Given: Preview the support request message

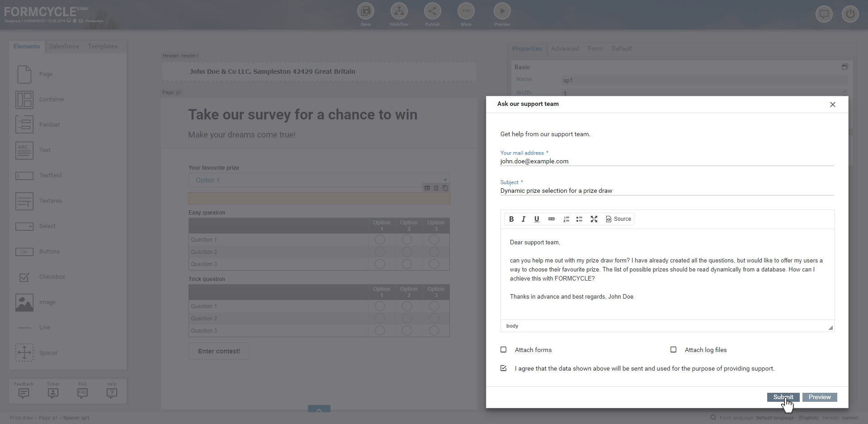Looking at the screenshot, I should [x=819, y=397].
